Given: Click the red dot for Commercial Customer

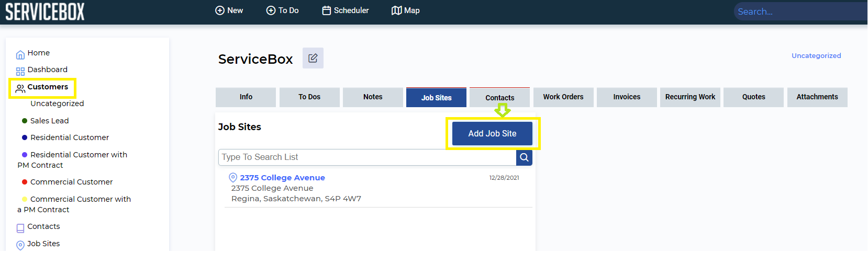Looking at the screenshot, I should click(x=25, y=182).
